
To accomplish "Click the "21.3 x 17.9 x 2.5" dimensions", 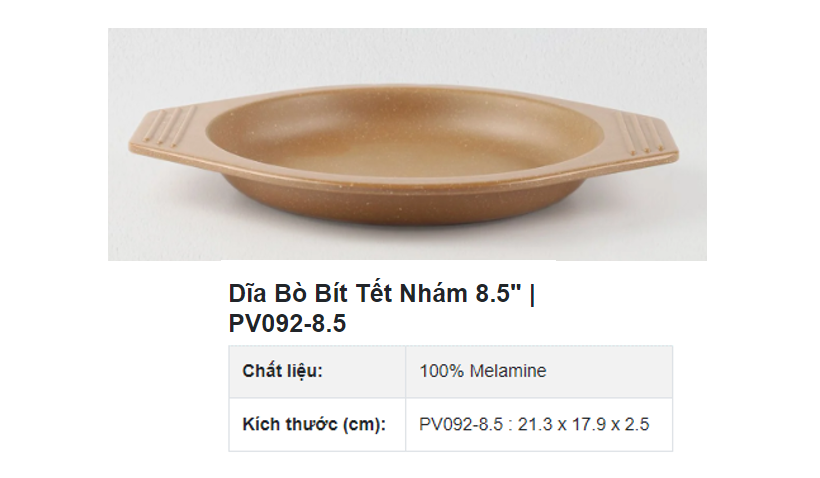I will click(580, 424).
